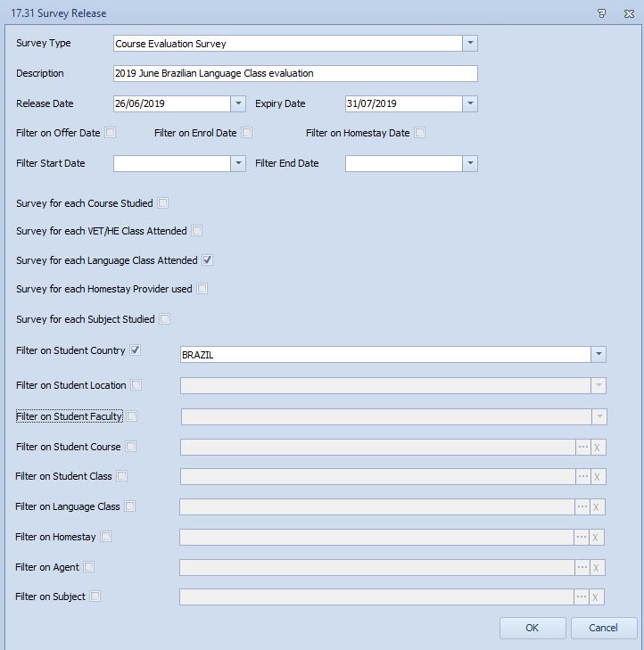The height and width of the screenshot is (650, 644).
Task: Uncheck Survey for each Language Class Attended
Action: (x=207, y=260)
